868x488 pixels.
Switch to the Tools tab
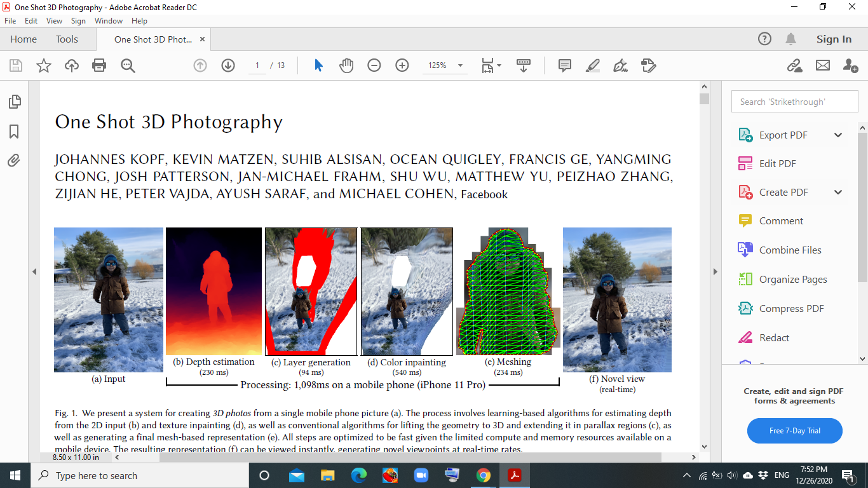[x=67, y=39]
